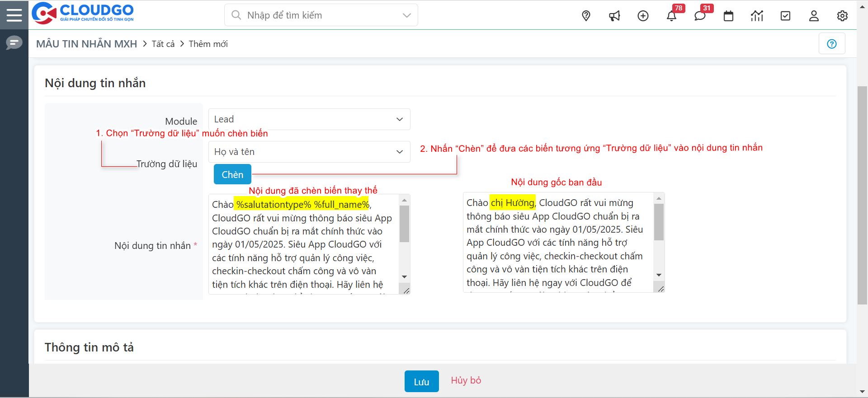Click the CloudGO logo
The height and width of the screenshot is (398, 868).
pyautogui.click(x=83, y=13)
